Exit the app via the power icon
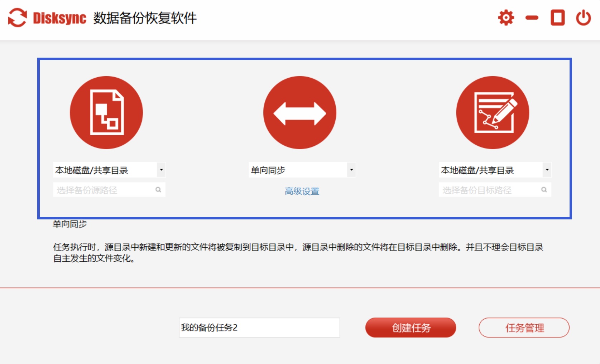Viewport: 600px width, 364px height. coord(583,18)
